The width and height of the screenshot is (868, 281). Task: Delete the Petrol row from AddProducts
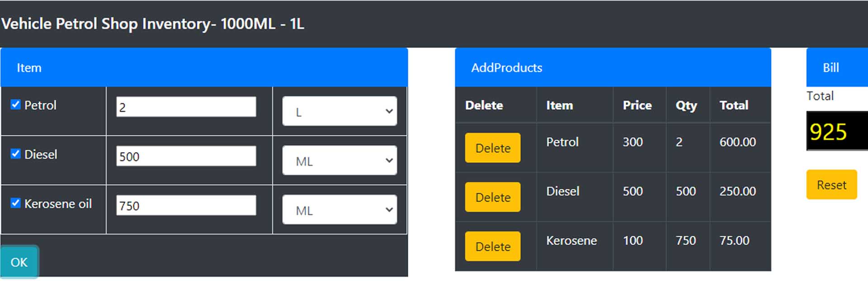point(492,148)
